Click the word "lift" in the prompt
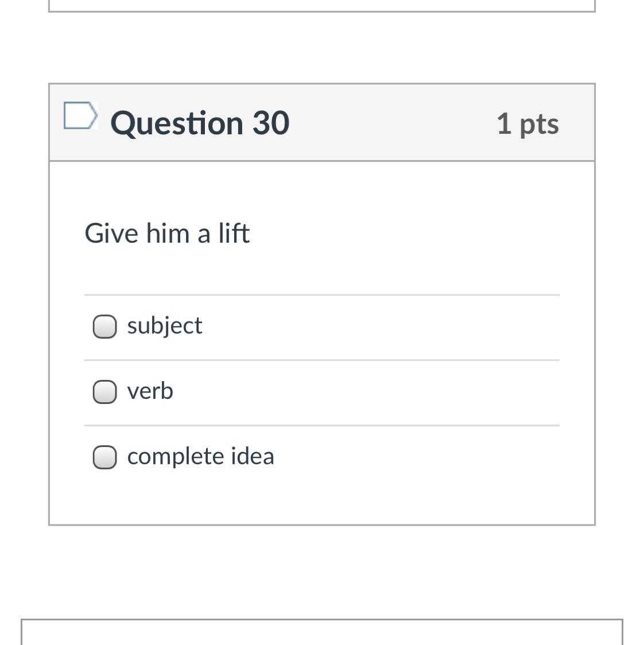The image size is (644, 645). [234, 234]
